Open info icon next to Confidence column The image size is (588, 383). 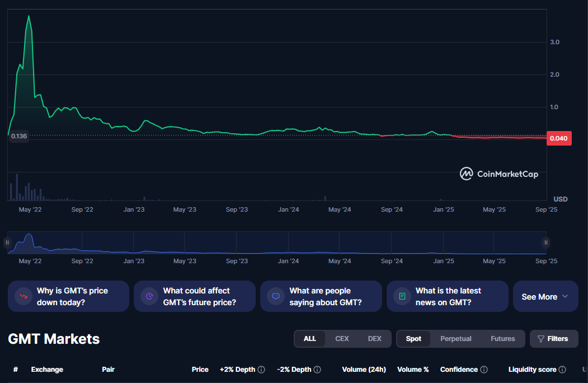pyautogui.click(x=484, y=370)
